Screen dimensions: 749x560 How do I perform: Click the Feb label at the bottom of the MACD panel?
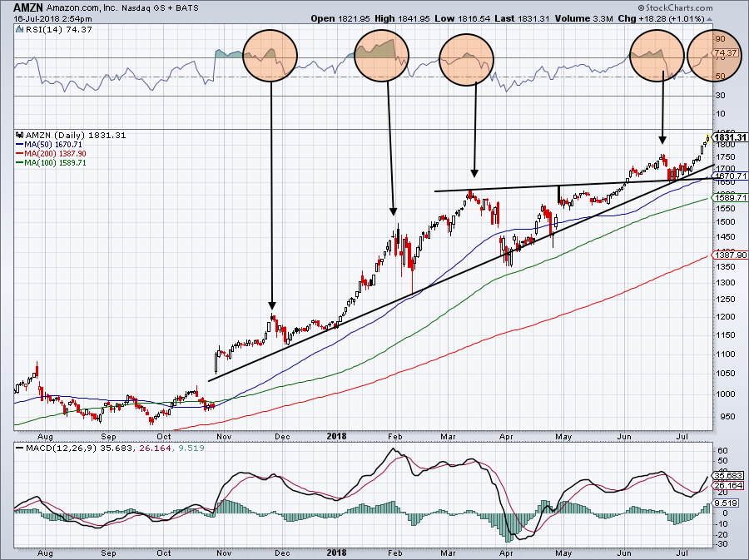(395, 553)
